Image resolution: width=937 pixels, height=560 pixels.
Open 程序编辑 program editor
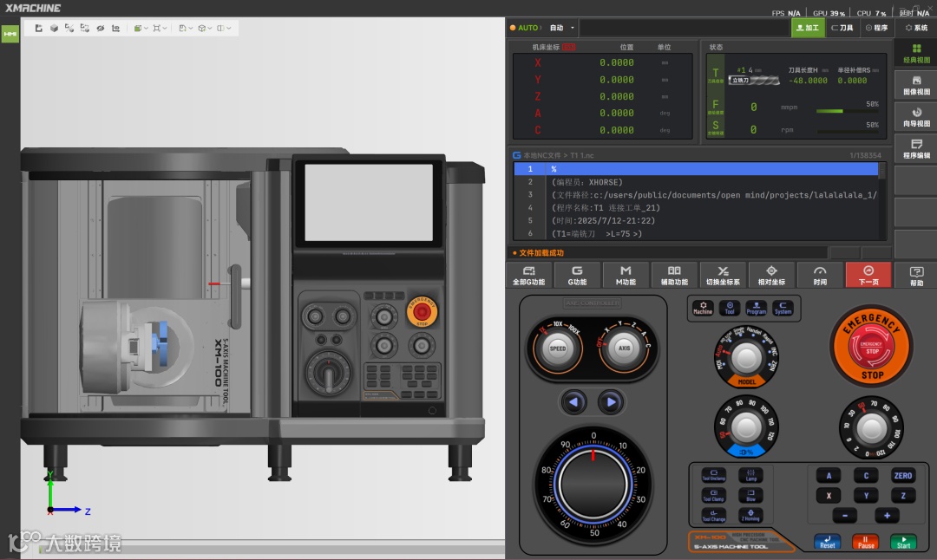(916, 148)
